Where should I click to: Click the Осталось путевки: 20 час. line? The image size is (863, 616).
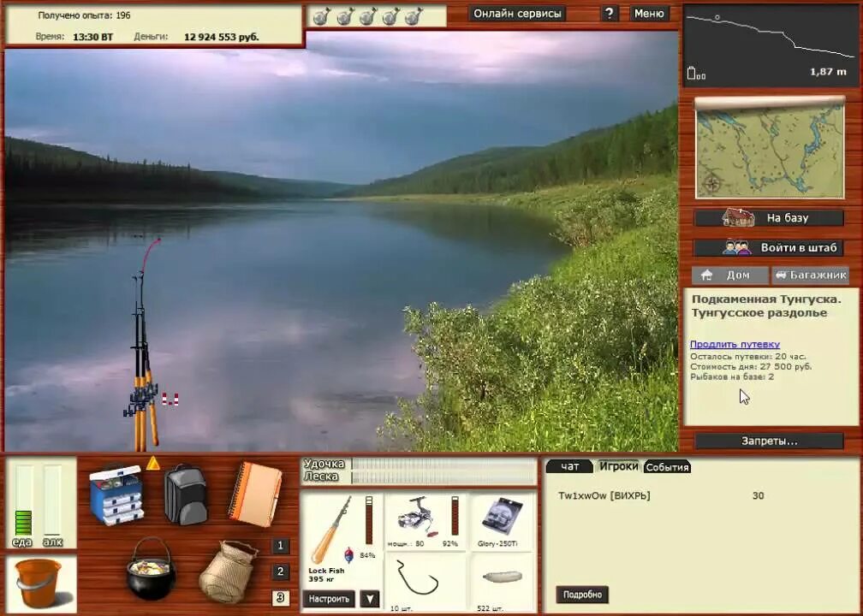point(748,357)
